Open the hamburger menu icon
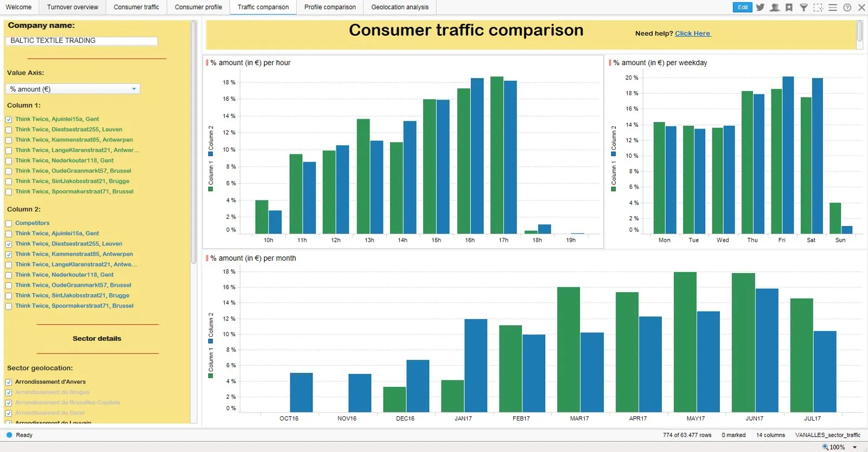The image size is (868, 452). [x=833, y=8]
